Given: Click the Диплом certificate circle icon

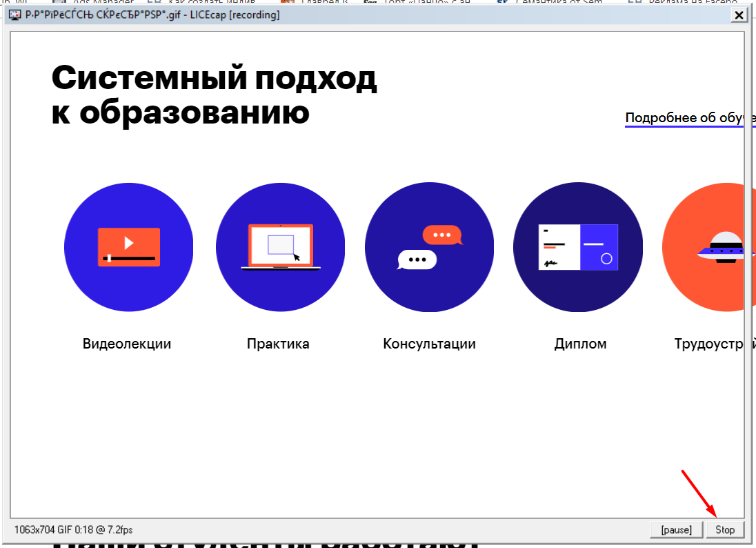Looking at the screenshot, I should (x=578, y=247).
